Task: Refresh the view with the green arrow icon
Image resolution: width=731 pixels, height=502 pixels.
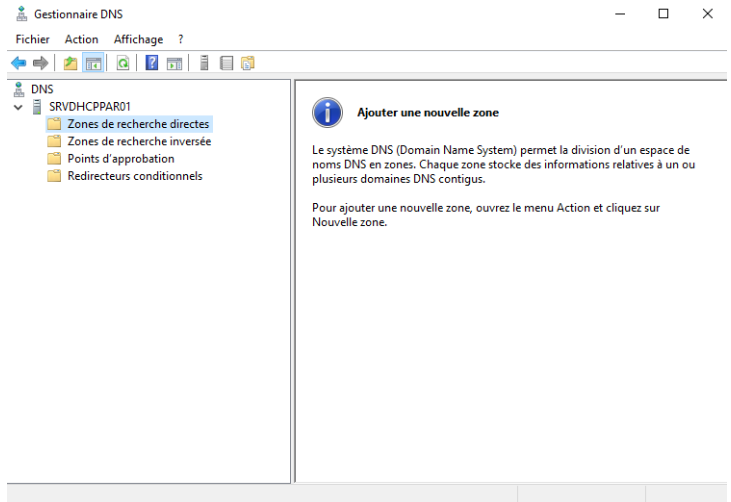Action: coord(123,63)
